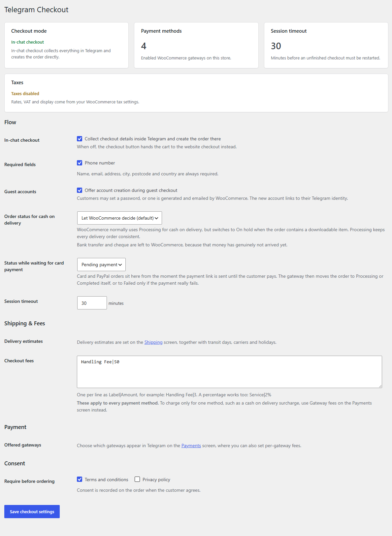392x536 pixels.
Task: Click the 'Order status for cash on delivery' label
Action: (29, 220)
